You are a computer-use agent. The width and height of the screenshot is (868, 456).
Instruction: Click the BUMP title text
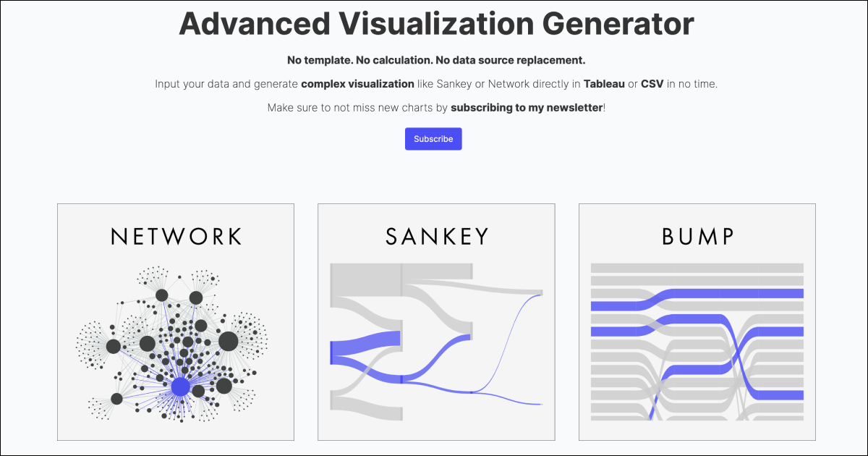[x=697, y=237]
